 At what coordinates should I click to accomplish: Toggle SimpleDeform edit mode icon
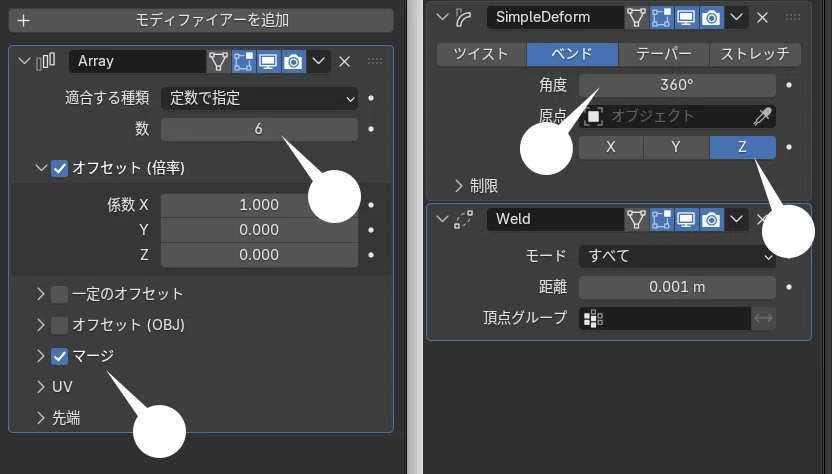pos(661,18)
